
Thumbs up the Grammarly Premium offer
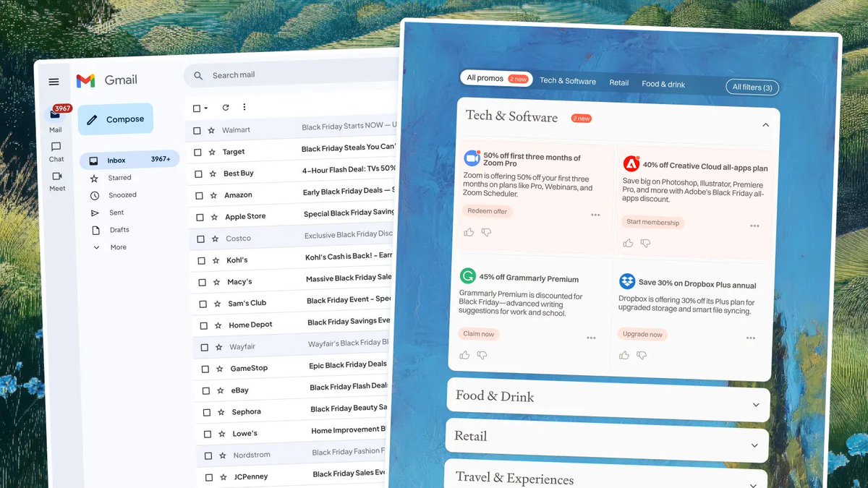coord(464,355)
